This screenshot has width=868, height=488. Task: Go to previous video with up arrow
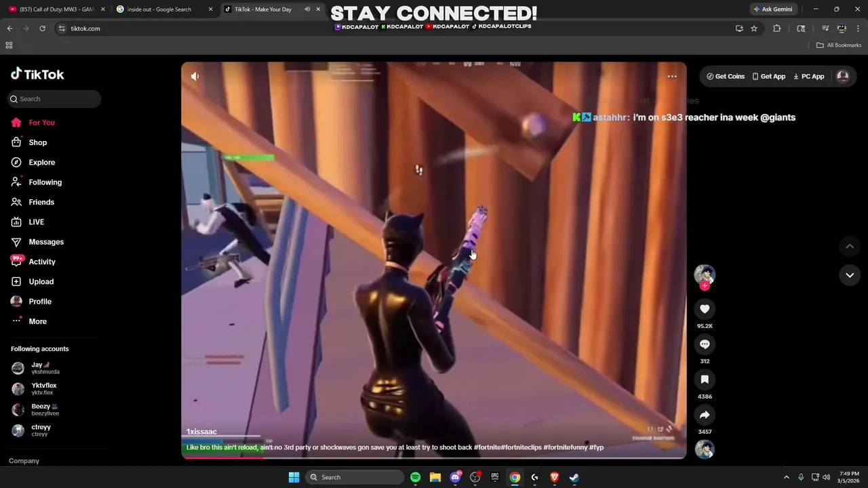point(850,246)
